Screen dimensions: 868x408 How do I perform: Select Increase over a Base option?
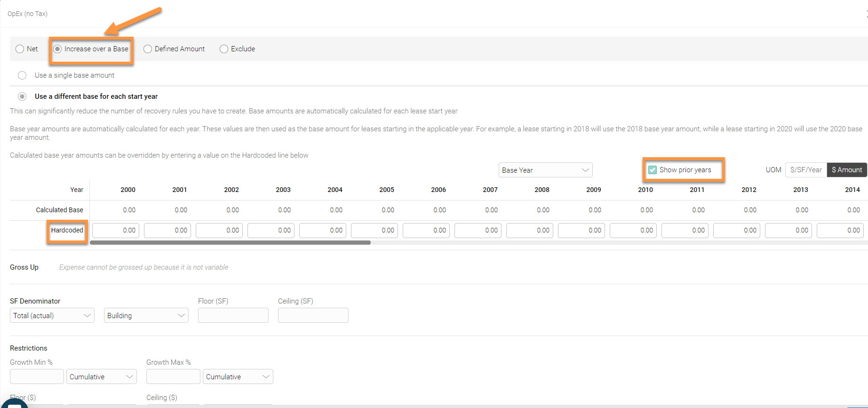click(57, 49)
